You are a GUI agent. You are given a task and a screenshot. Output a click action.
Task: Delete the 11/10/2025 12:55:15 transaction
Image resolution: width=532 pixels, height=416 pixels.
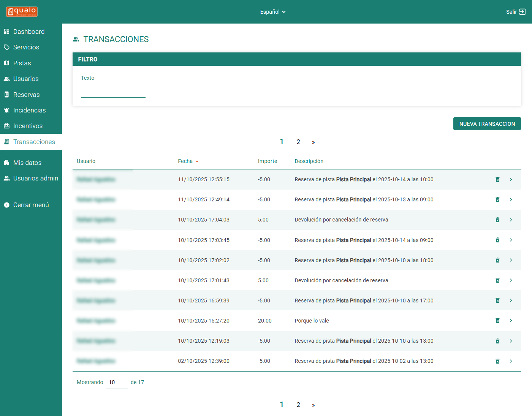[x=497, y=180]
